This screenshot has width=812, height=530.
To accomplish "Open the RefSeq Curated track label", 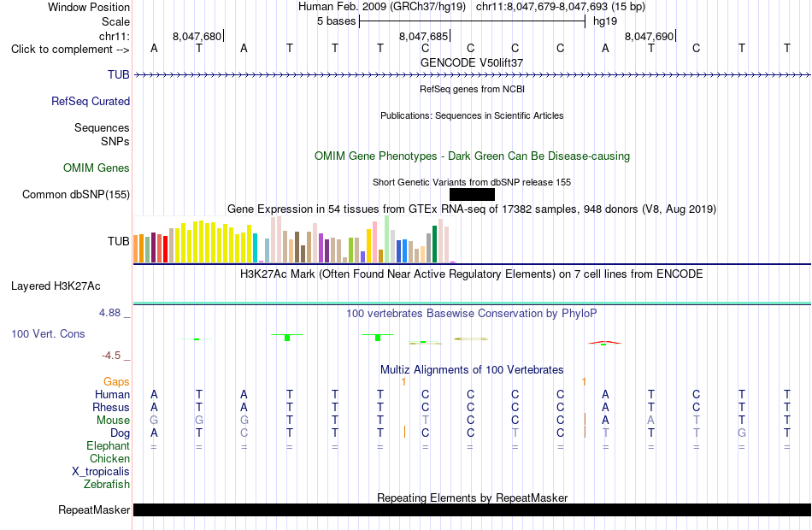I will click(90, 101).
